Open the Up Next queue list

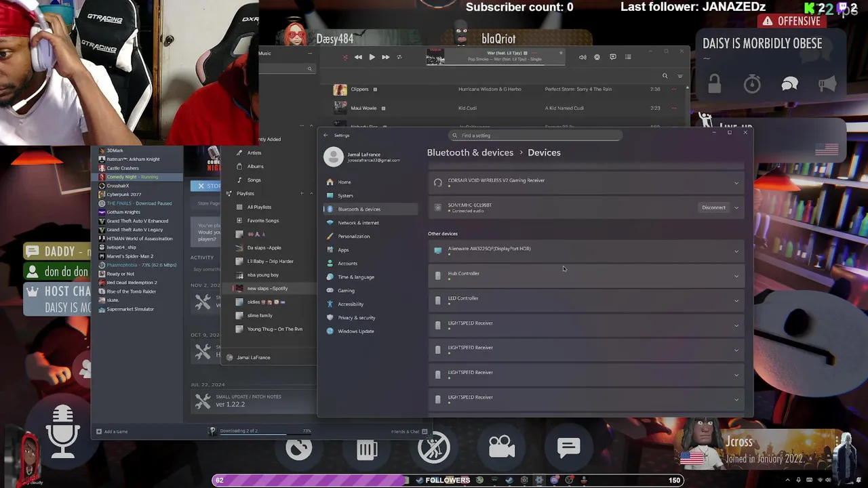pyautogui.click(x=628, y=57)
